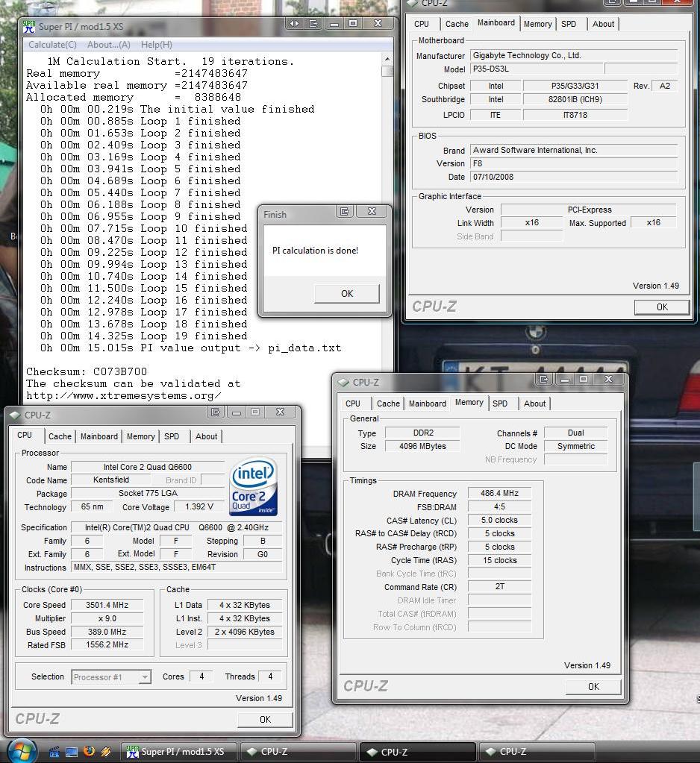Open SPD tab in the Gigabyte motherboard CPU-Z window
Image resolution: width=700 pixels, height=763 pixels.
(569, 24)
